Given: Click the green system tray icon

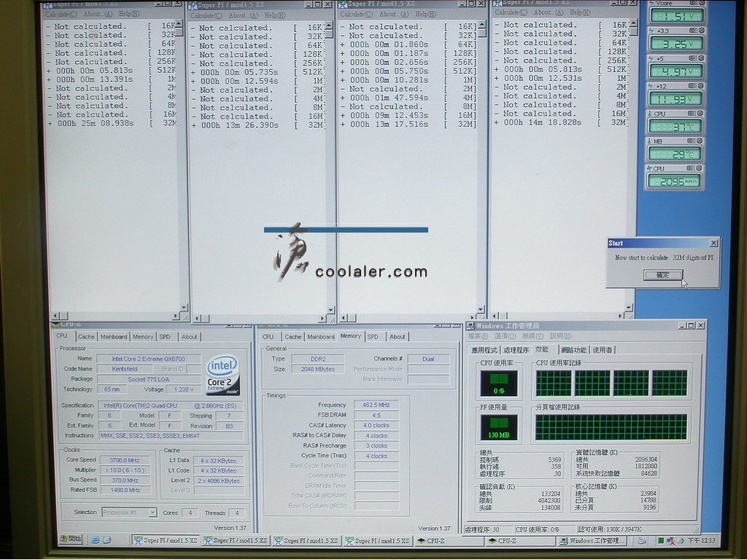Looking at the screenshot, I should (x=661, y=541).
